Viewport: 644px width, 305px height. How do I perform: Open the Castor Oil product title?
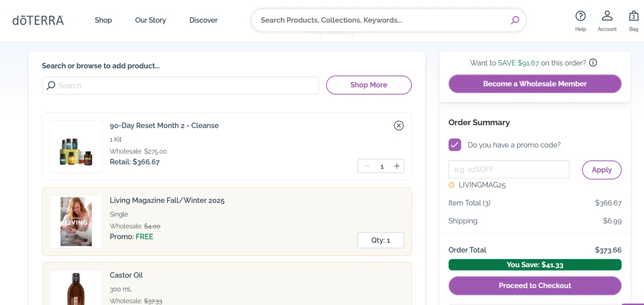coord(126,275)
